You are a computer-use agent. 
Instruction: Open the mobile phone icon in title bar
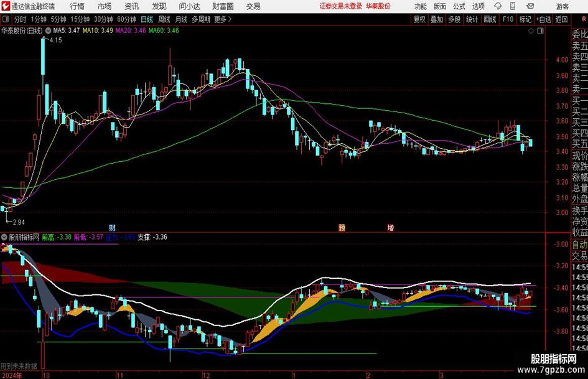pos(513,6)
